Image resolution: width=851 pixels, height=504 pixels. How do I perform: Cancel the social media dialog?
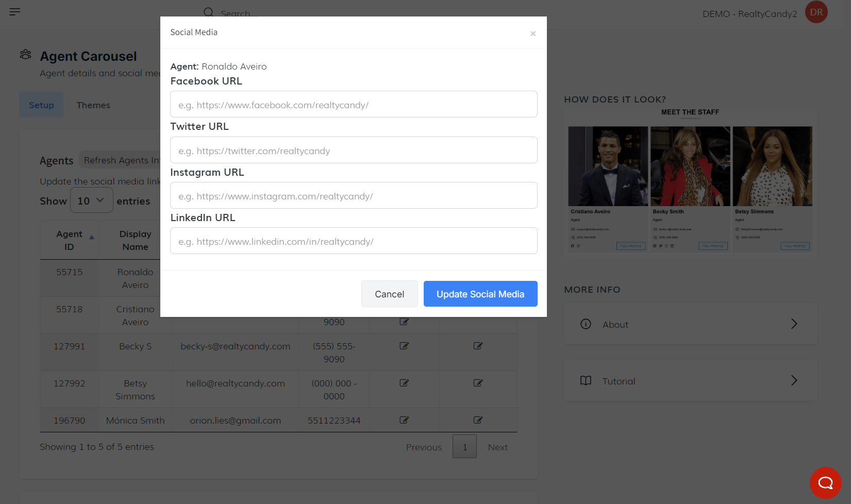pos(389,294)
